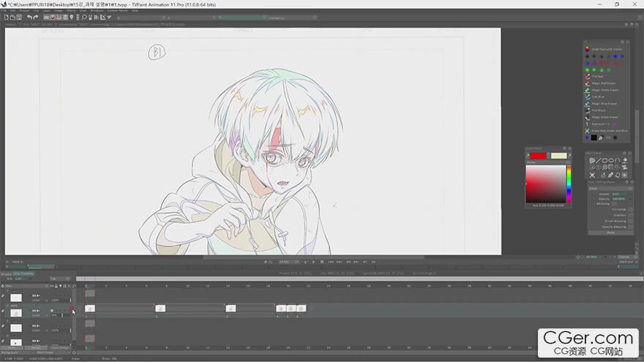Toggle the Brush Wrapping checkbox
This screenshot has width=644, height=362.
[x=630, y=221]
